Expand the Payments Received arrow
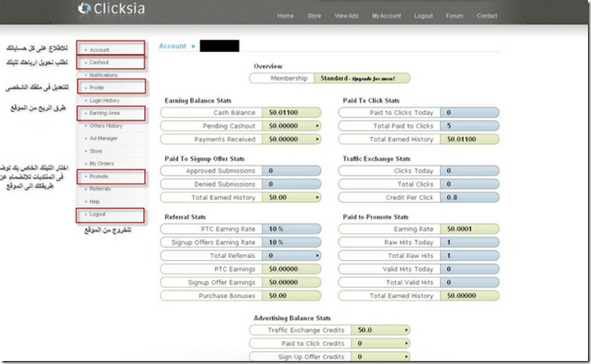Viewport: 591px width, 364px height. tap(317, 139)
